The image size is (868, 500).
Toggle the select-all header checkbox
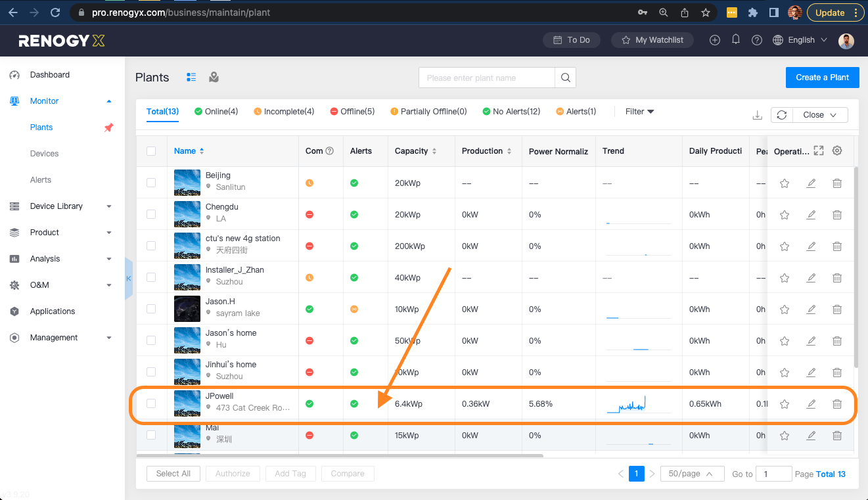[x=151, y=151]
